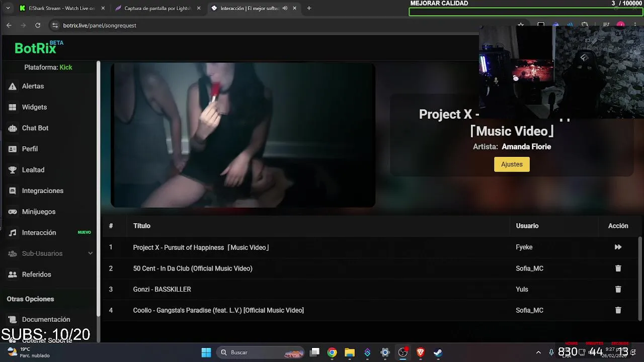This screenshot has height=362, width=644.
Task: Click the Interacción music note icon
Action: click(13, 233)
